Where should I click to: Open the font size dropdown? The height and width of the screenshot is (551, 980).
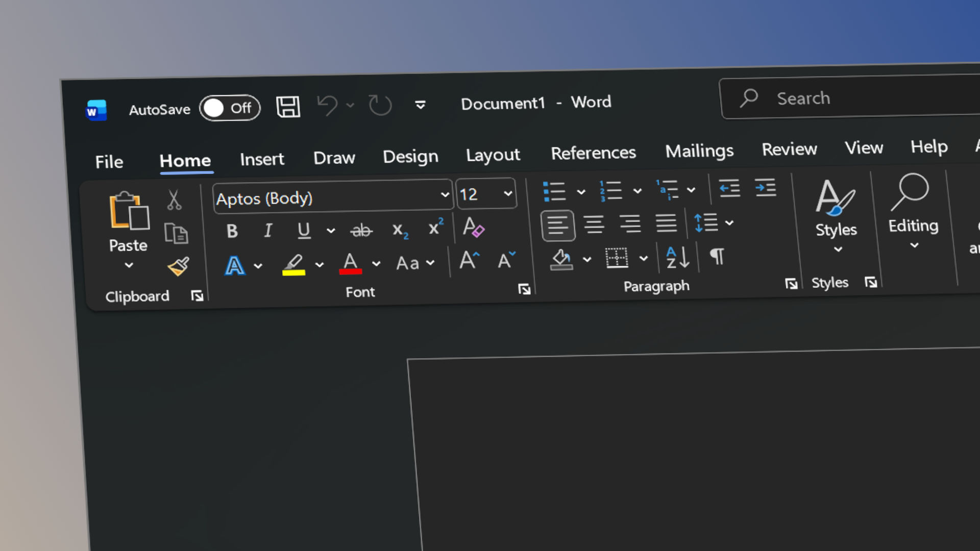click(507, 193)
